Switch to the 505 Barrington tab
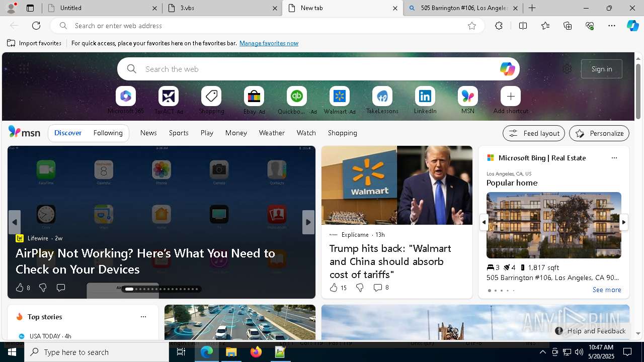 click(x=463, y=8)
